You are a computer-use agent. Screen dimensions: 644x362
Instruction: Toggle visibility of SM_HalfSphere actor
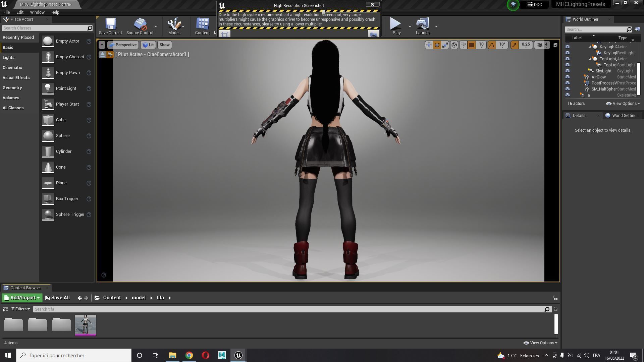pos(568,89)
